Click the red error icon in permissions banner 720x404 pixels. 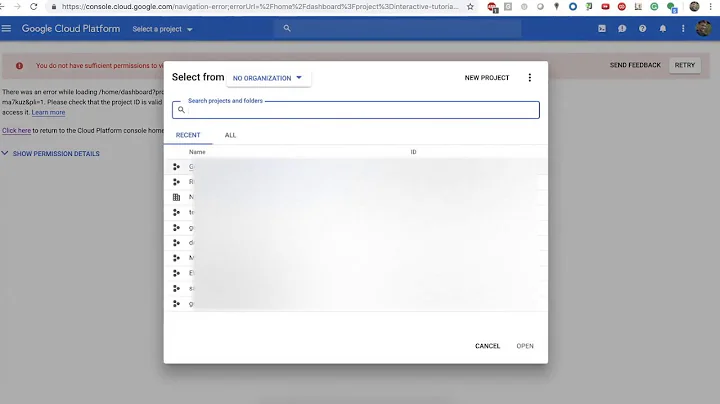(x=19, y=66)
